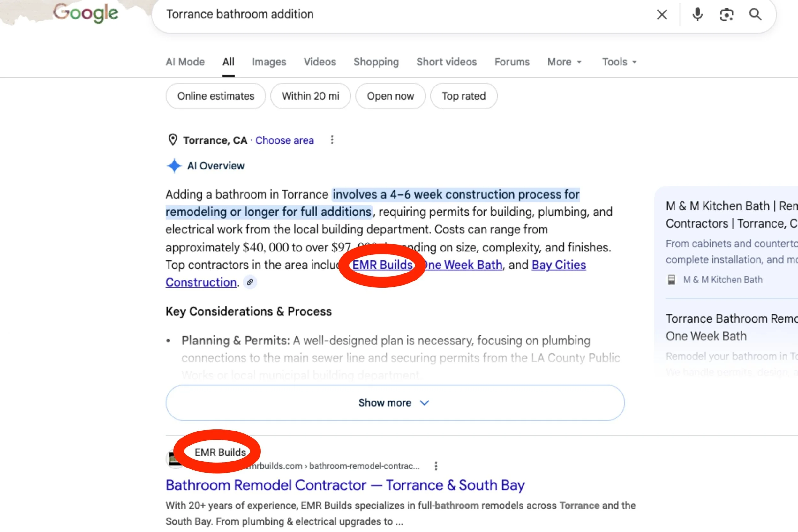The width and height of the screenshot is (798, 532).
Task: Click the source link chain icon
Action: (x=250, y=282)
